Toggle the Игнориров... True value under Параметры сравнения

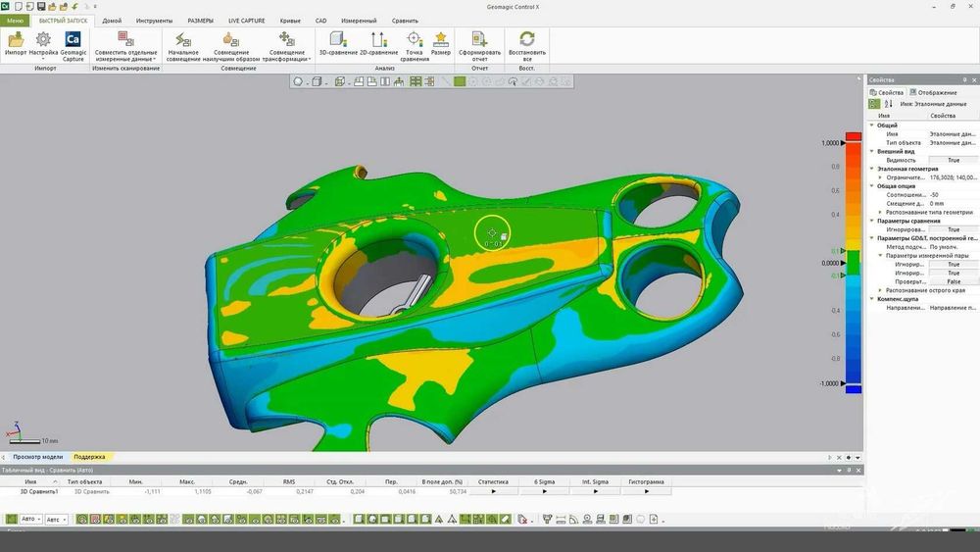pyautogui.click(x=954, y=229)
